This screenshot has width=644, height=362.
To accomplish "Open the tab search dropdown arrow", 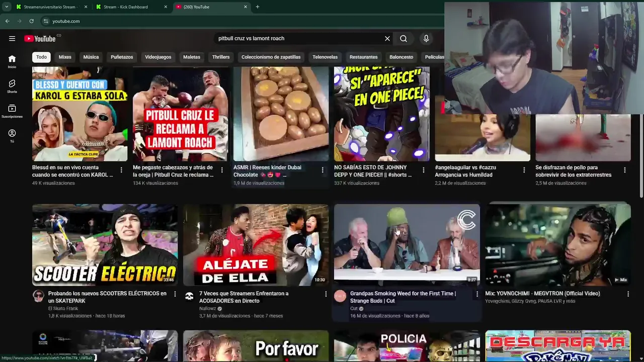I will pos(6,7).
